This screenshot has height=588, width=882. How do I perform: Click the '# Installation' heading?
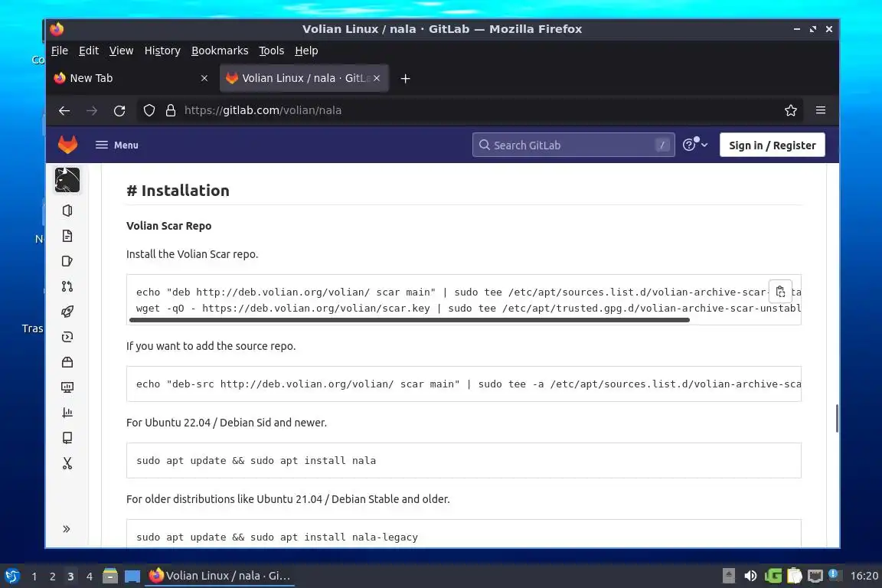coord(178,191)
